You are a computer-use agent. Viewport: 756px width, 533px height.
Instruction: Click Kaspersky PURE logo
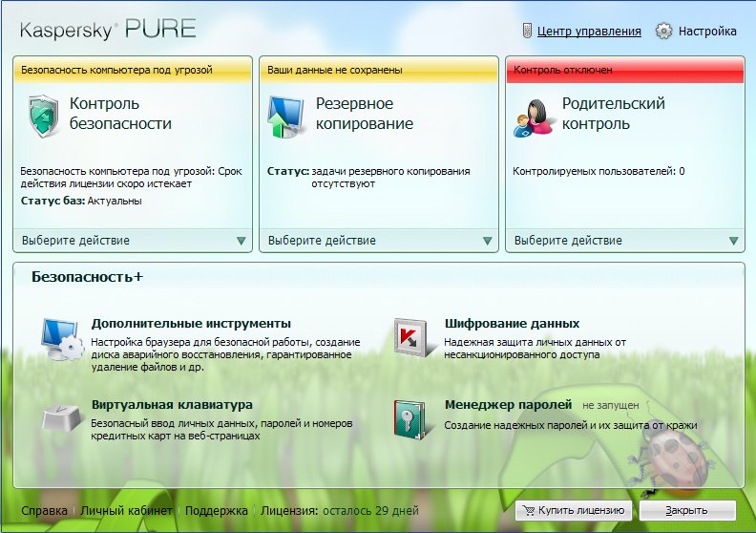108,30
